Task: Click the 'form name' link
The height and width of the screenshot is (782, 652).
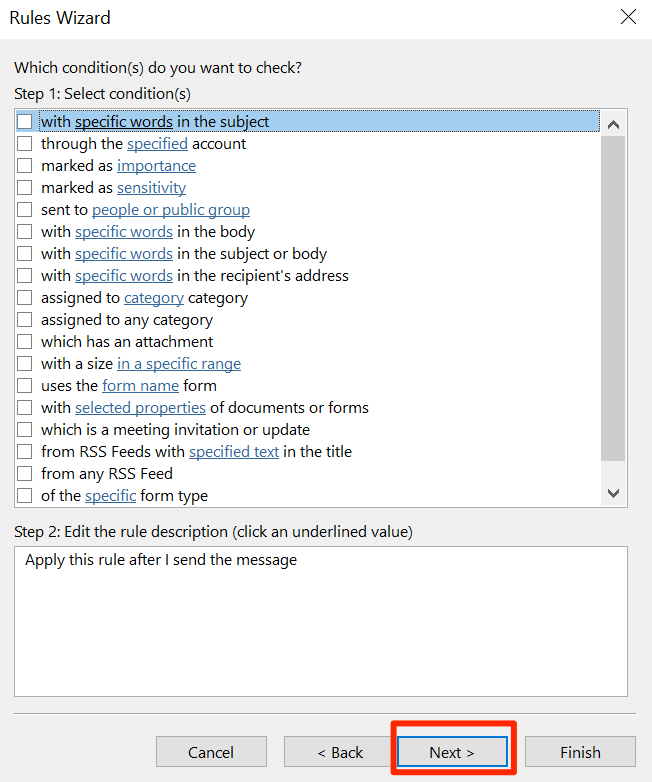Action: [x=140, y=386]
